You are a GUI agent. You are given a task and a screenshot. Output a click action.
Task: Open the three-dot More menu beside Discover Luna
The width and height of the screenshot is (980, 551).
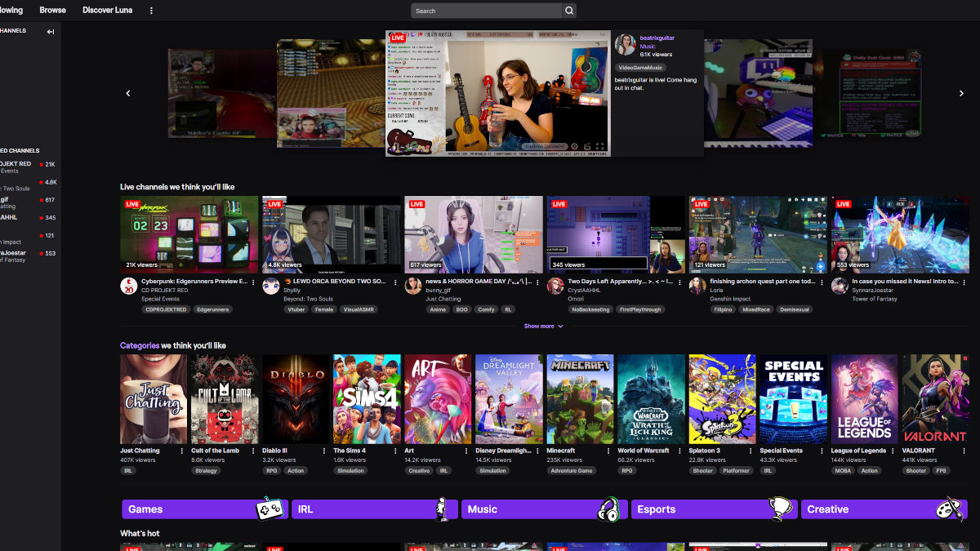point(151,11)
